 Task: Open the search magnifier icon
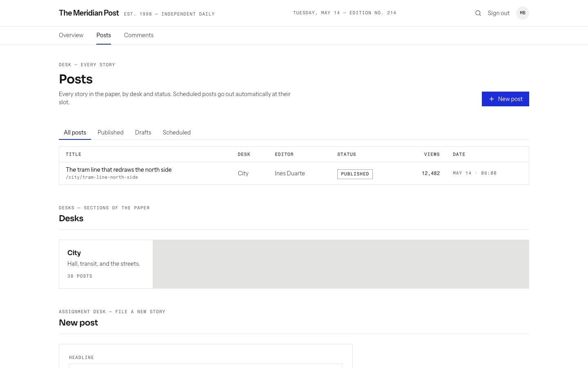coord(478,13)
